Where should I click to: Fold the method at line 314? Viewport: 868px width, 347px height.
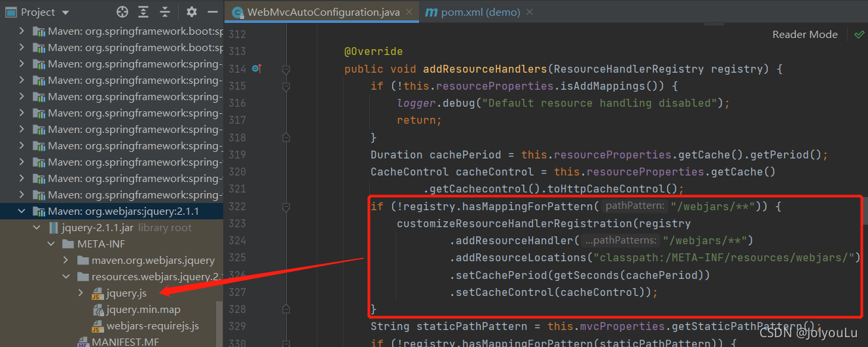[286, 69]
